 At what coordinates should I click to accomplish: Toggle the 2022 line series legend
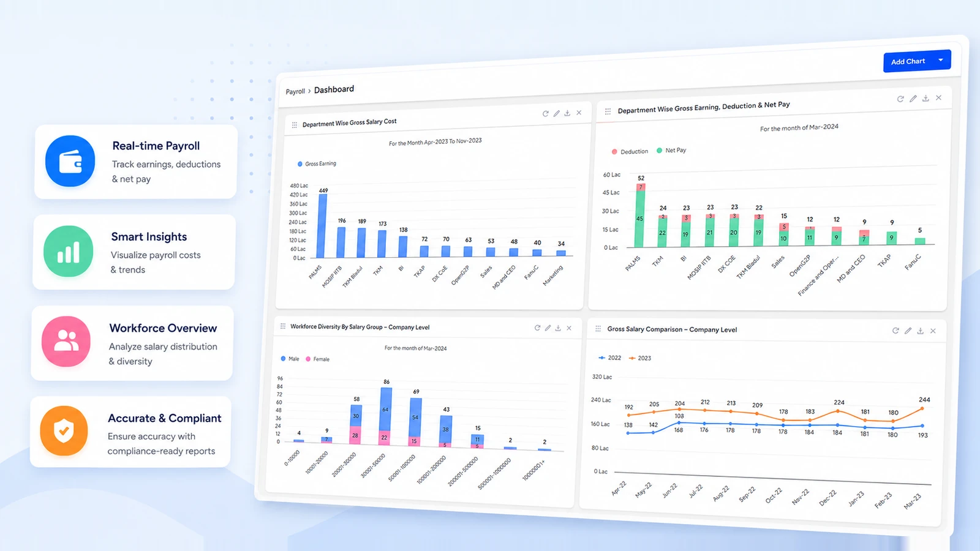tap(610, 358)
